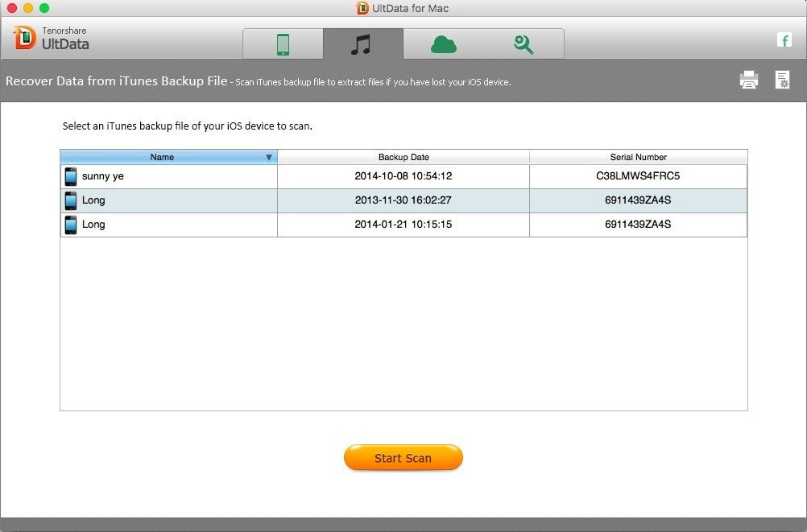Viewport: 807px width, 532px height.
Task: Open the settings document icon
Action: [x=782, y=80]
